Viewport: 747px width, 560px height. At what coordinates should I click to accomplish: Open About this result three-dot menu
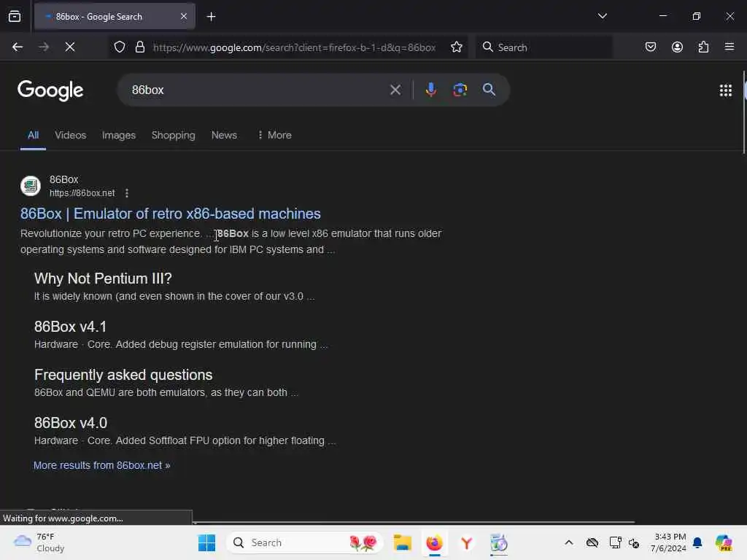(127, 192)
